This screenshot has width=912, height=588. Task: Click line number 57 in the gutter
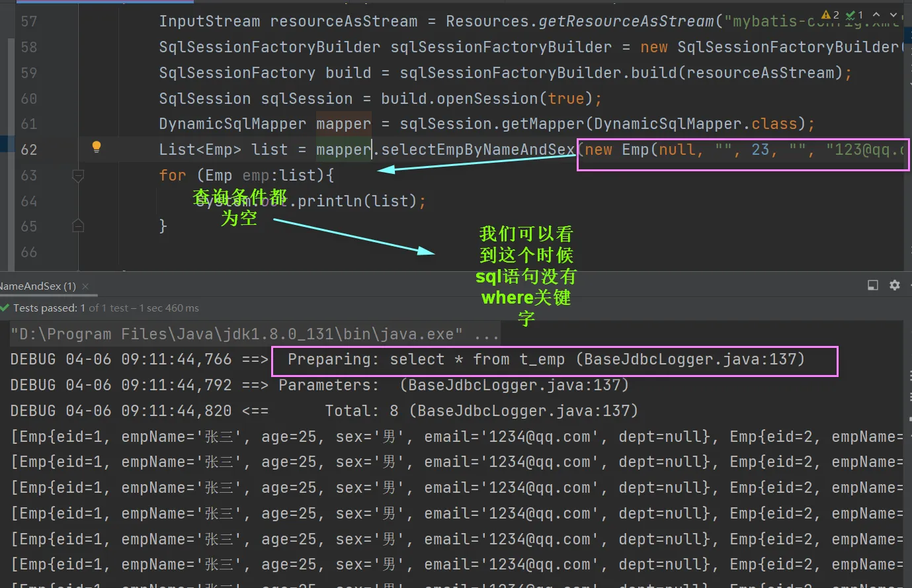pyautogui.click(x=29, y=21)
